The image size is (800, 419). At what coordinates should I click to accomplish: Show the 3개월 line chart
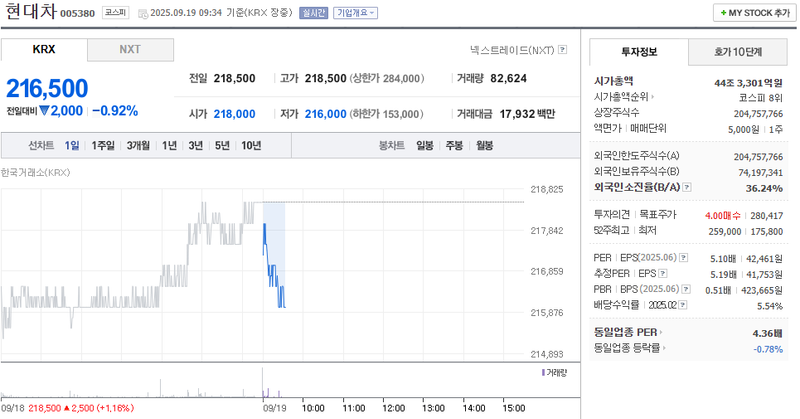point(138,145)
